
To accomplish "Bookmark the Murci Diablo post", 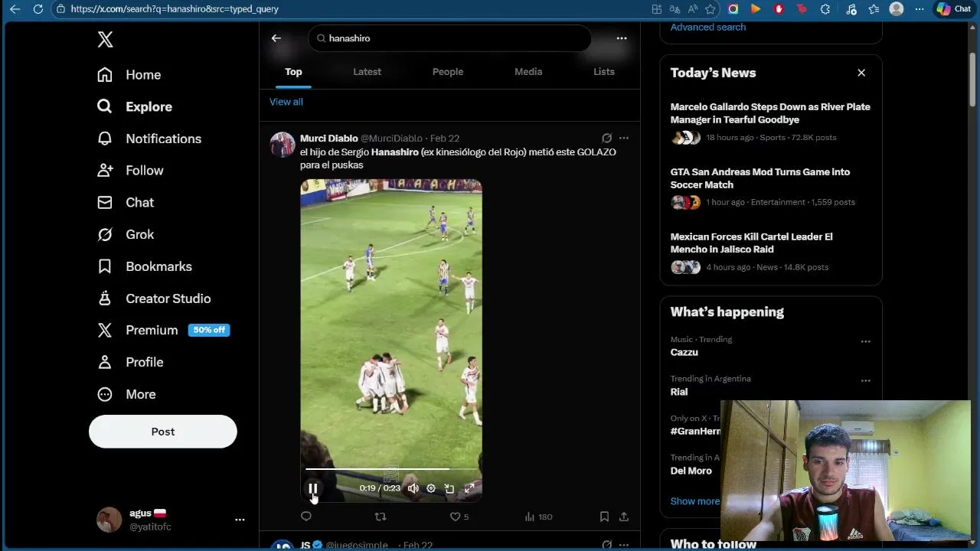I will [x=604, y=517].
